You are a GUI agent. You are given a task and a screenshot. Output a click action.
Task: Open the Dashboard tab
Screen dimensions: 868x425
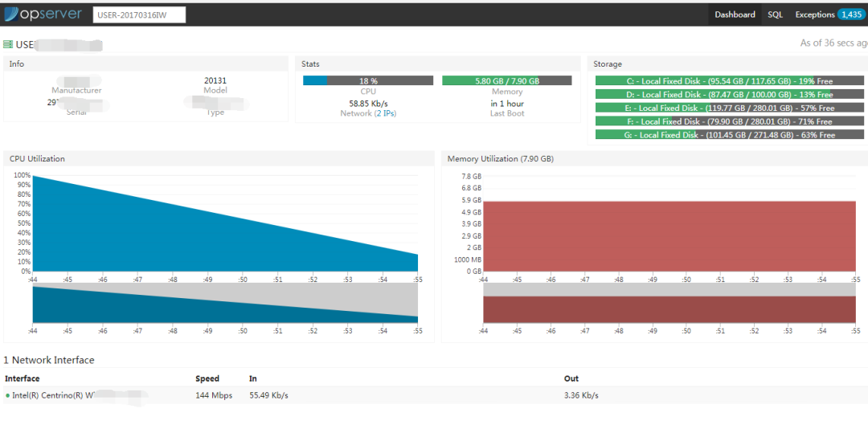[735, 14]
